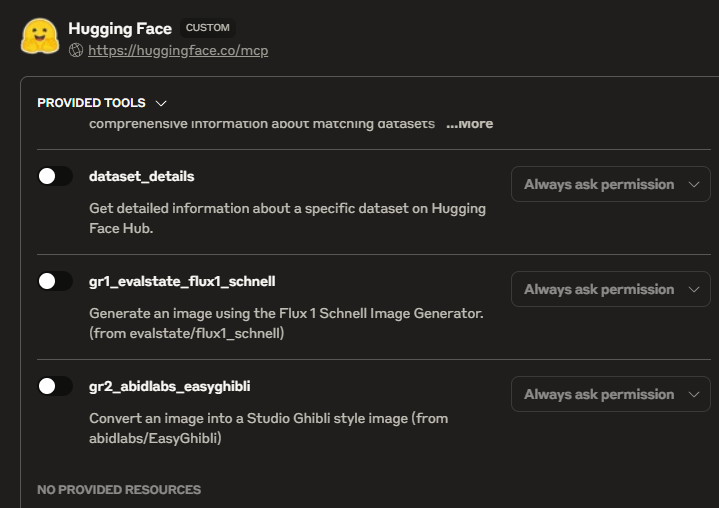The image size is (719, 508).
Task: Click the Hugging Face emoji logo
Action: coord(40,37)
